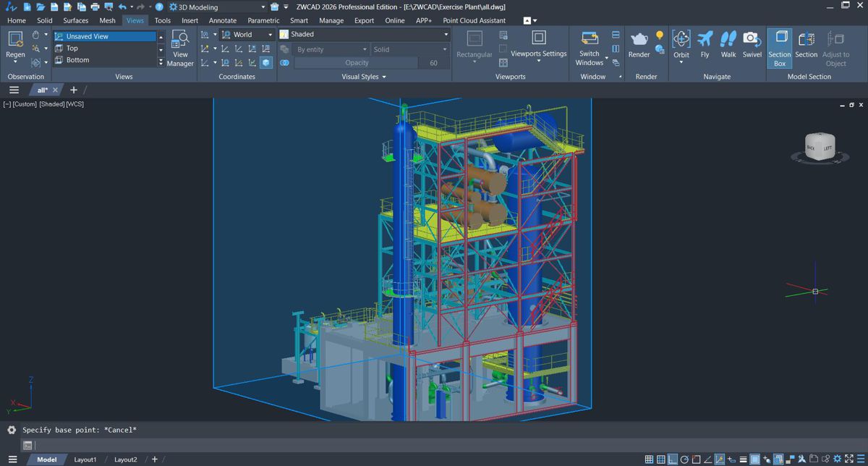Click the [Shaded] viewport label
Image resolution: width=868 pixels, height=466 pixels.
pyautogui.click(x=51, y=104)
